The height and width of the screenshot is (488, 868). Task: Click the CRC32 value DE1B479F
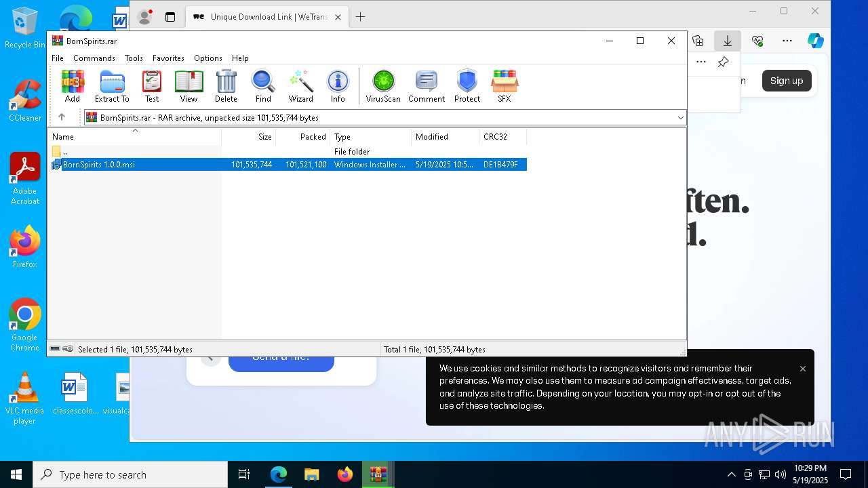coord(500,165)
